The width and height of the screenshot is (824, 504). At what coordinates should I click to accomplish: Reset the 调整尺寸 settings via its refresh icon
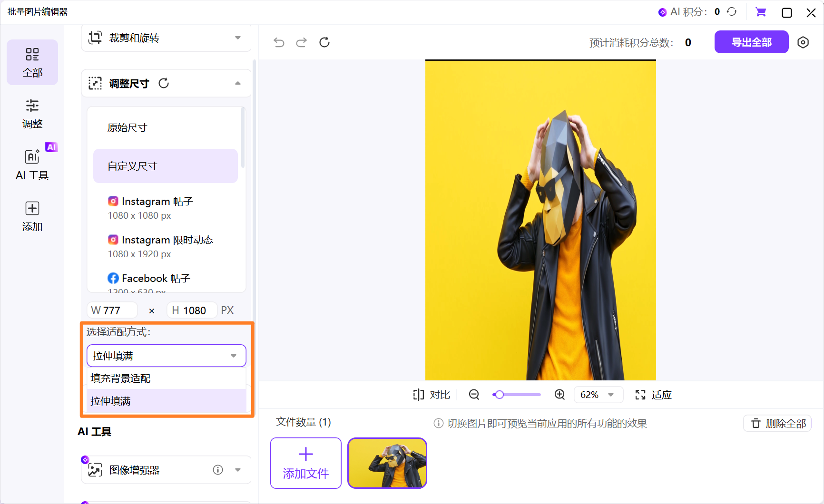(x=164, y=83)
